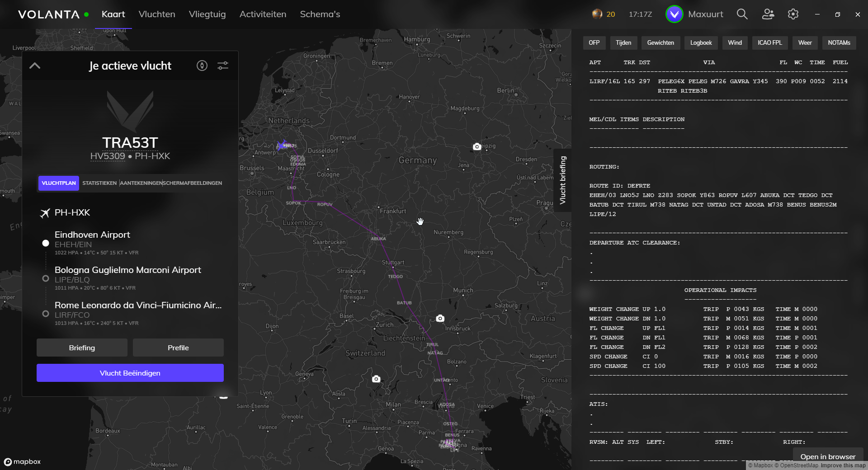Screen dimensions: 868x470
Task: Collapse the Vlucht briefing side tab
Action: click(562, 180)
